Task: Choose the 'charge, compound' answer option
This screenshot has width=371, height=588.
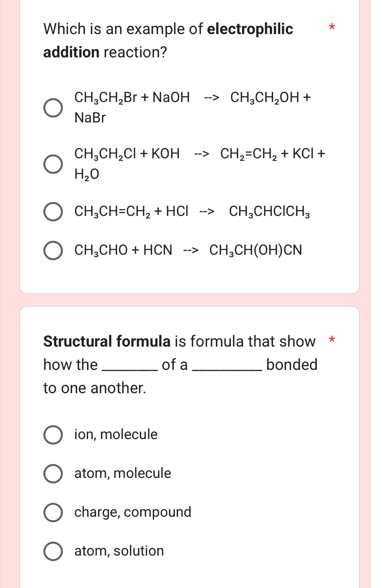Action: (x=53, y=512)
